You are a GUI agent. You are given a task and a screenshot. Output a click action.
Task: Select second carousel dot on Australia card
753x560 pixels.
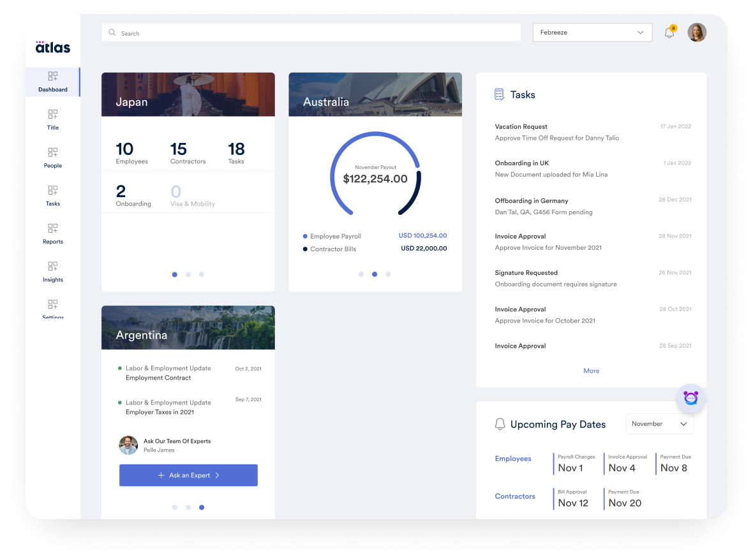point(375,274)
